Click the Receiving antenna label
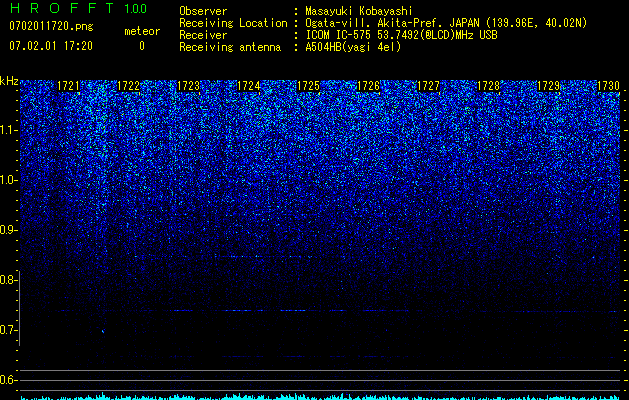The image size is (629, 400). pos(230,47)
